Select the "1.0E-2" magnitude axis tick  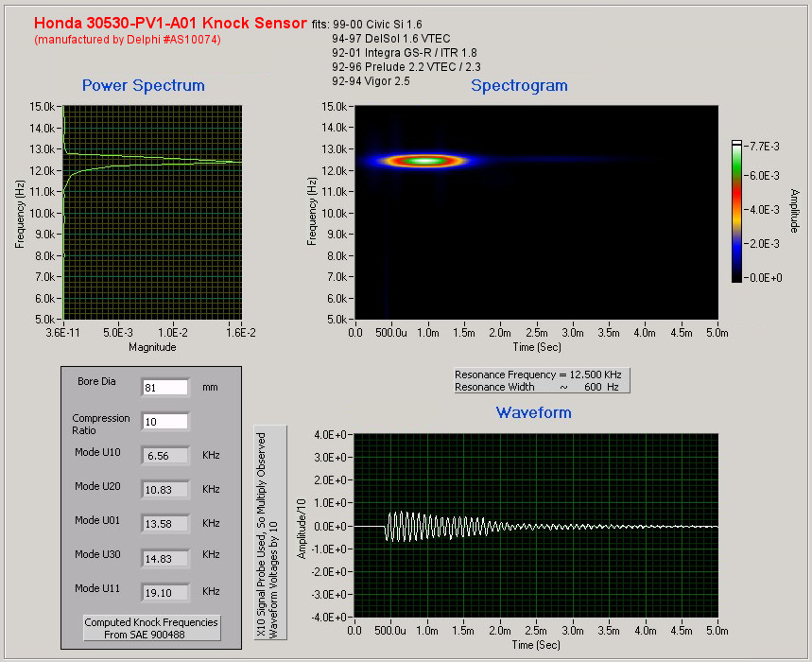(x=173, y=333)
